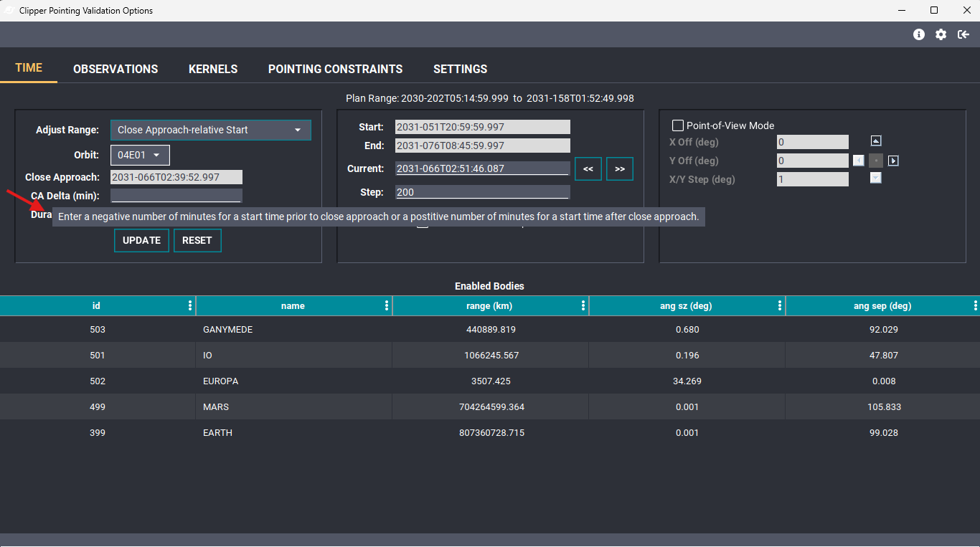The width and height of the screenshot is (980, 547).
Task: Click the X Off left arrow icon
Action: point(859,161)
